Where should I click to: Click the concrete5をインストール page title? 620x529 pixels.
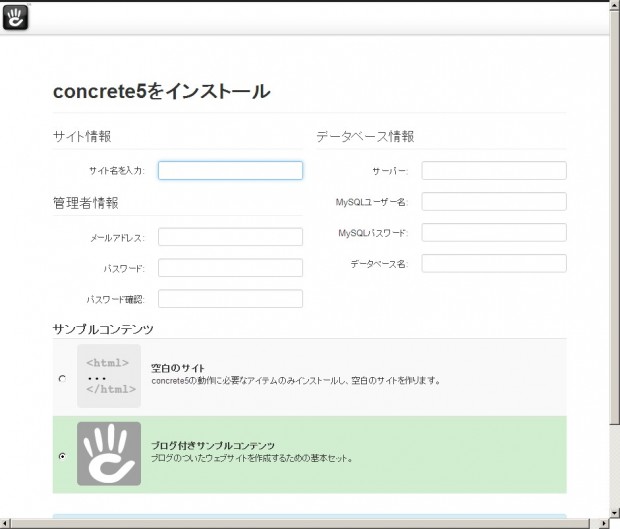pos(162,91)
